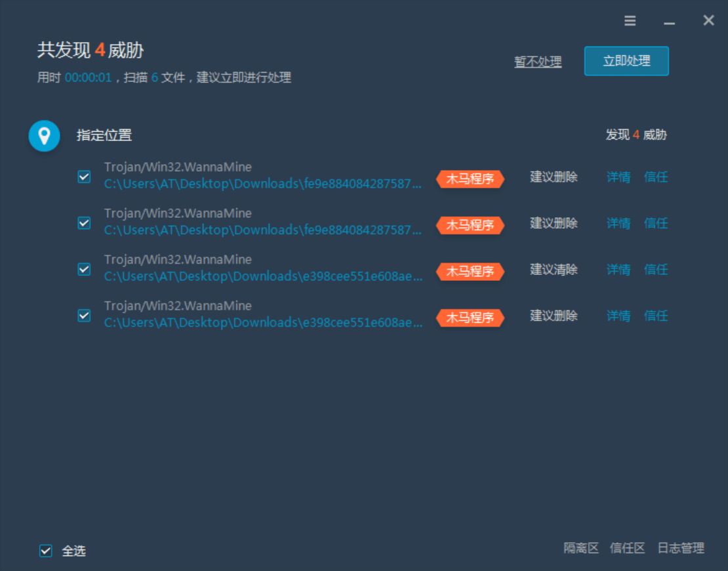Click the truncated e398cee551e608ae file path
The width and height of the screenshot is (728, 571).
point(262,277)
